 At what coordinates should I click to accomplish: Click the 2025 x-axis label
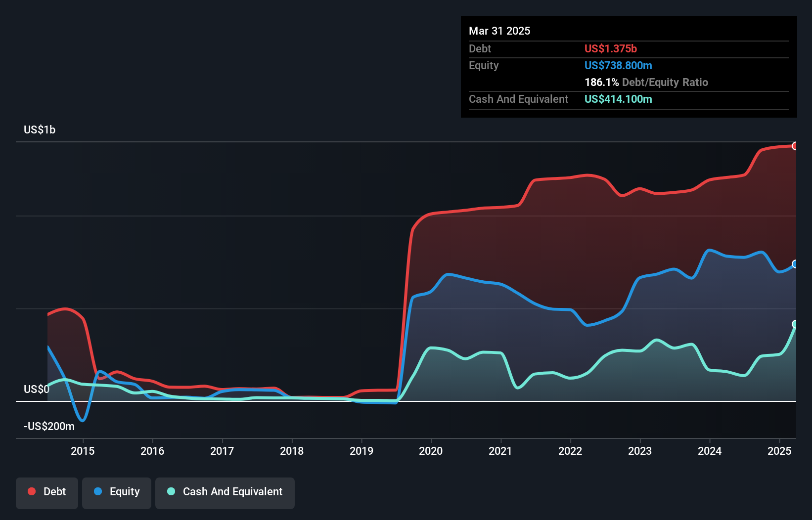[779, 451]
